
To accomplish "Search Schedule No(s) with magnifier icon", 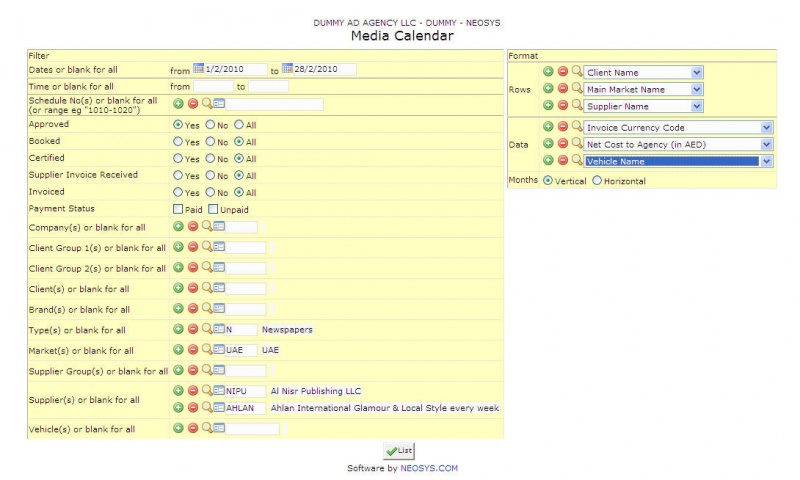I will 207,104.
